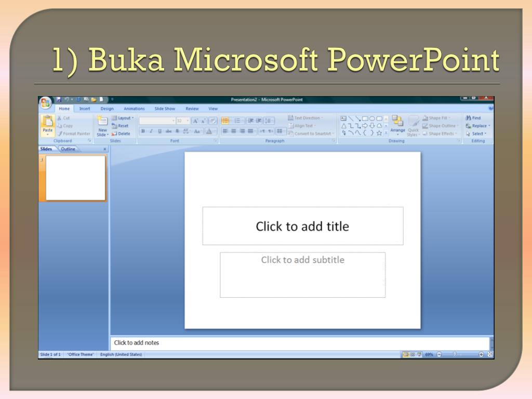Open Clipboard pane launcher
The width and height of the screenshot is (532, 399).
pyautogui.click(x=89, y=140)
